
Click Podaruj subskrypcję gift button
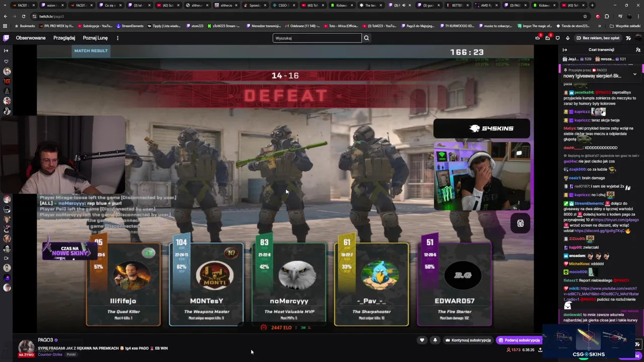point(519,340)
